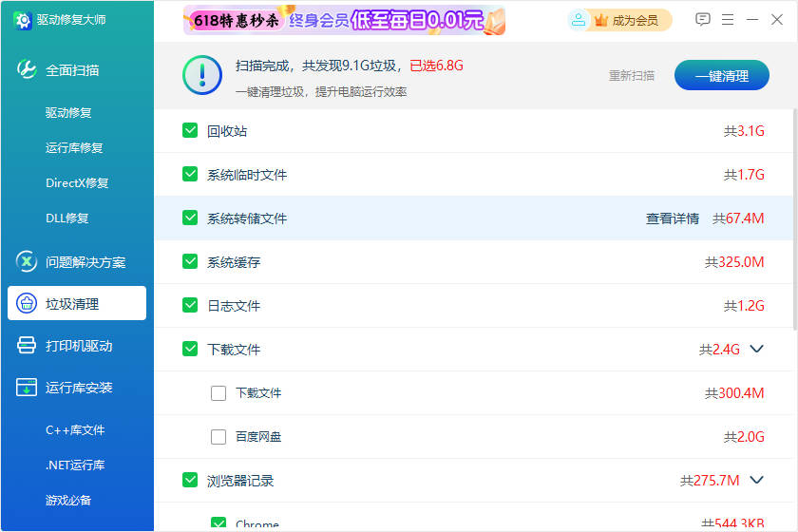Uncheck the 回收站 checkbox
The height and width of the screenshot is (532, 798).
pos(190,130)
